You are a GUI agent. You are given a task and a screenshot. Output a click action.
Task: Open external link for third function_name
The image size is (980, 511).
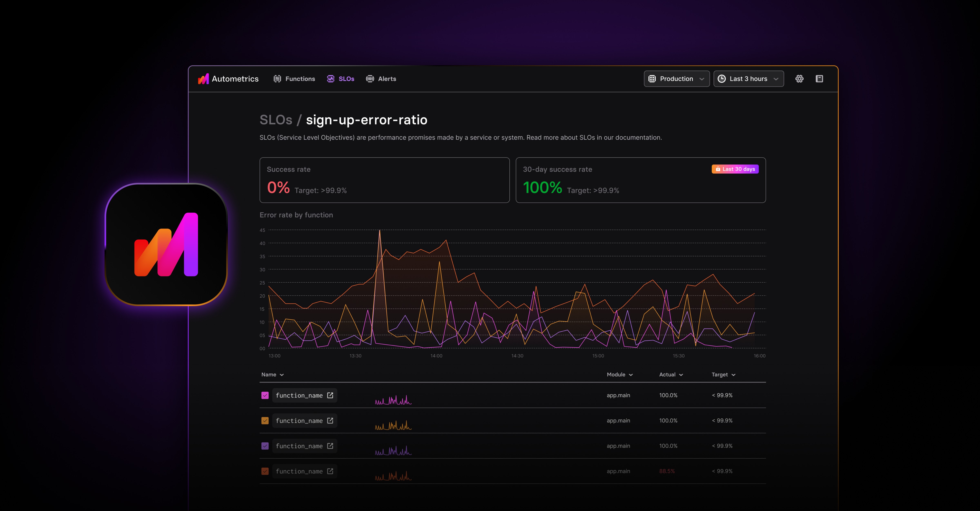330,446
